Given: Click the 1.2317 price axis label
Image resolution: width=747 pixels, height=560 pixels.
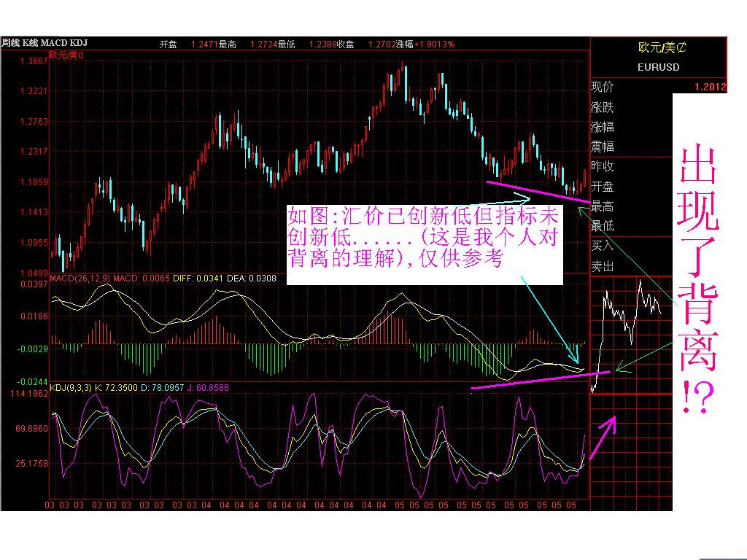Looking at the screenshot, I should pos(34,152).
